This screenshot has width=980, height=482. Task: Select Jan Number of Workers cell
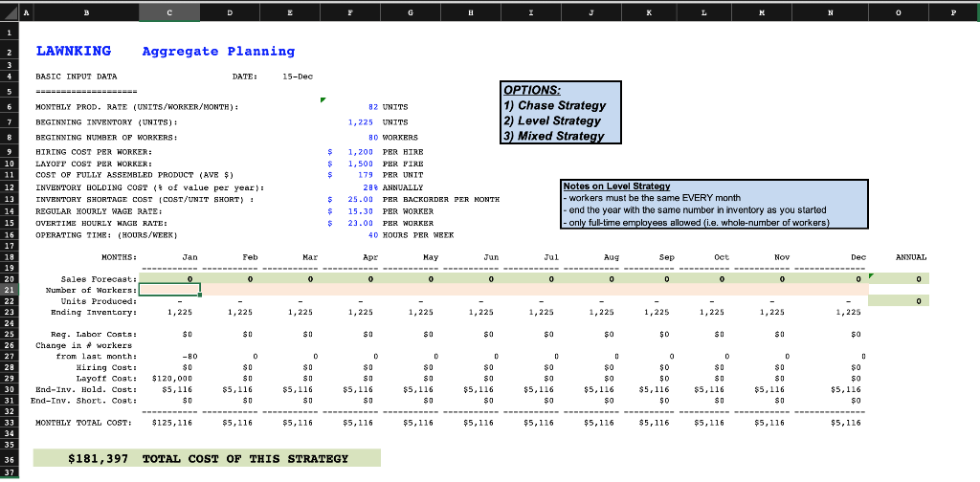[169, 290]
